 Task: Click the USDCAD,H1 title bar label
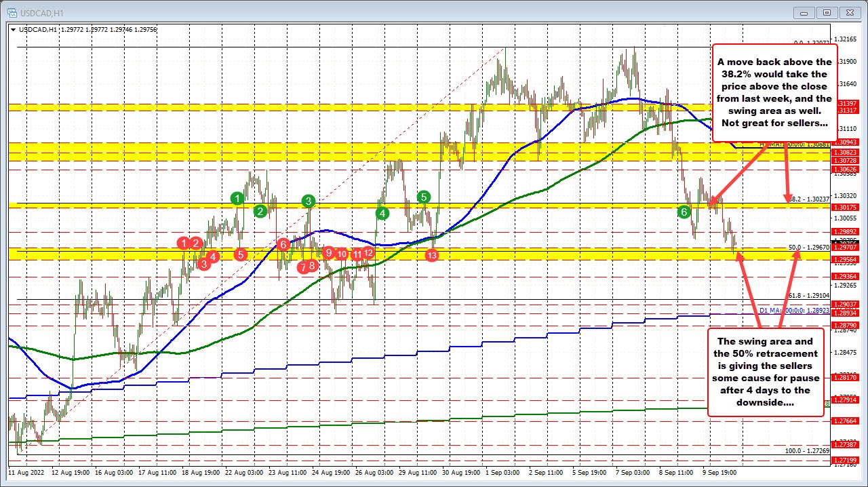click(x=41, y=12)
